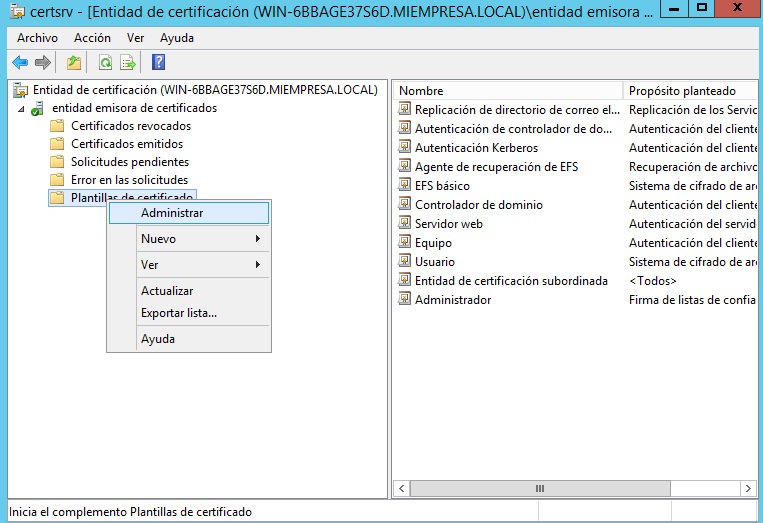763x523 pixels.
Task: Sort by Propósito planteado column header
Action: [x=690, y=91]
